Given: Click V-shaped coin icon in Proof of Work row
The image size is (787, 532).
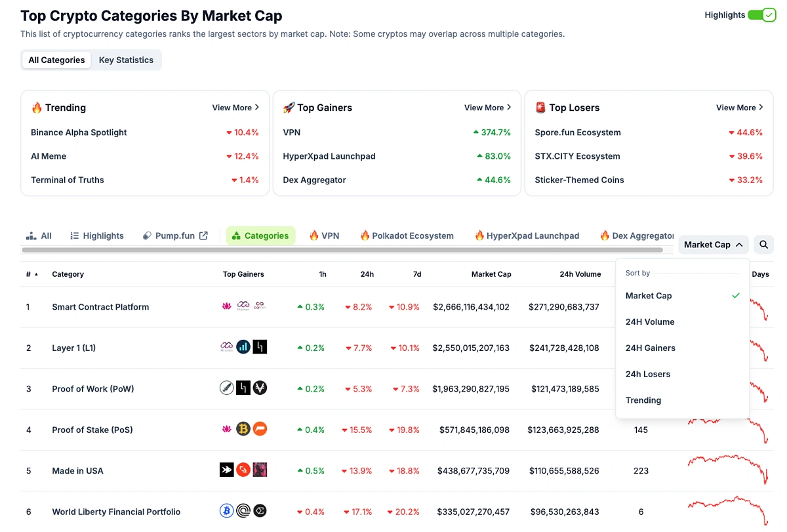Looking at the screenshot, I should (x=260, y=388).
